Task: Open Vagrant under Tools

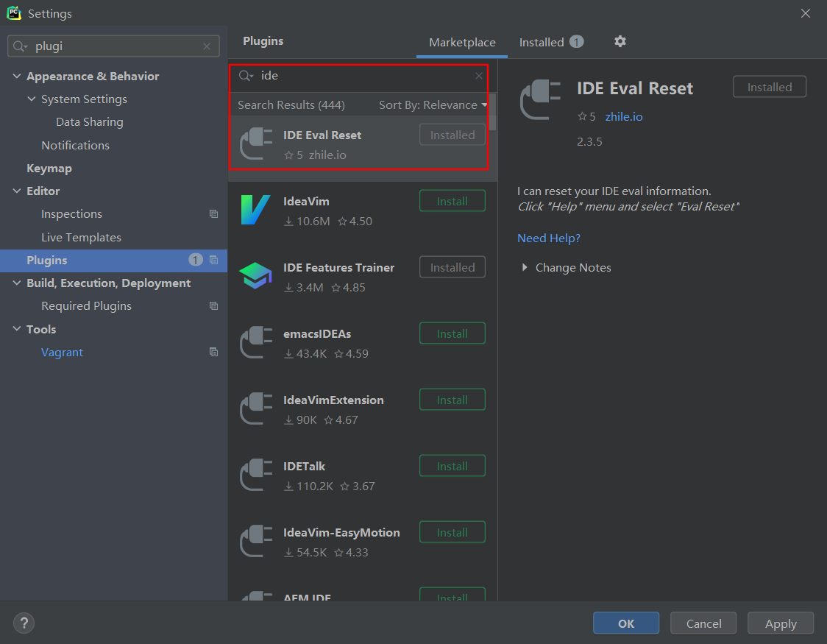Action: point(62,352)
